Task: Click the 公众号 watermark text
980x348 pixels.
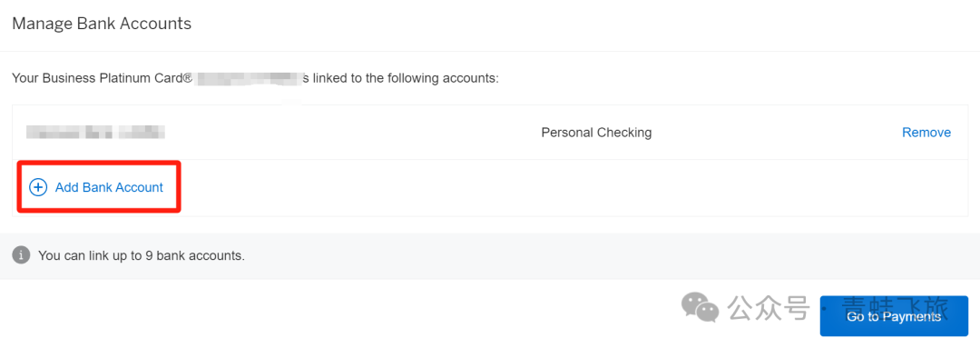Action: 769,308
